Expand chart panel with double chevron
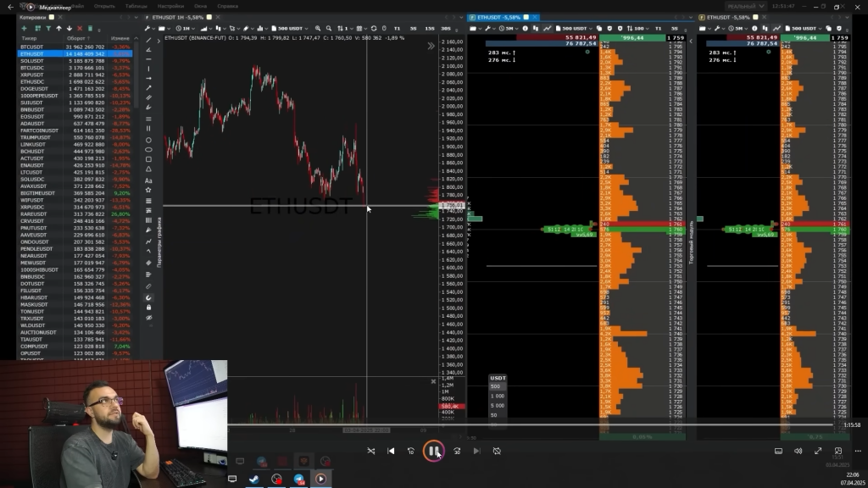The height and width of the screenshot is (488, 868). point(431,47)
